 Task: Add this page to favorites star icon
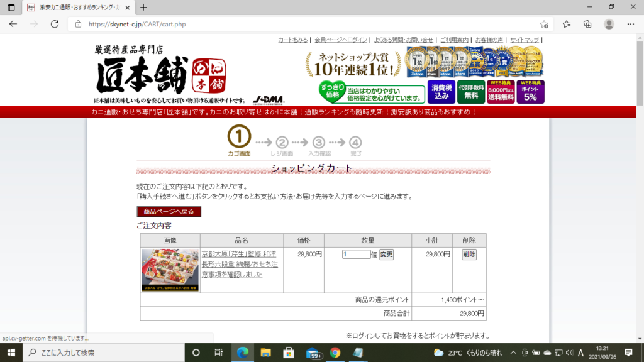544,25
